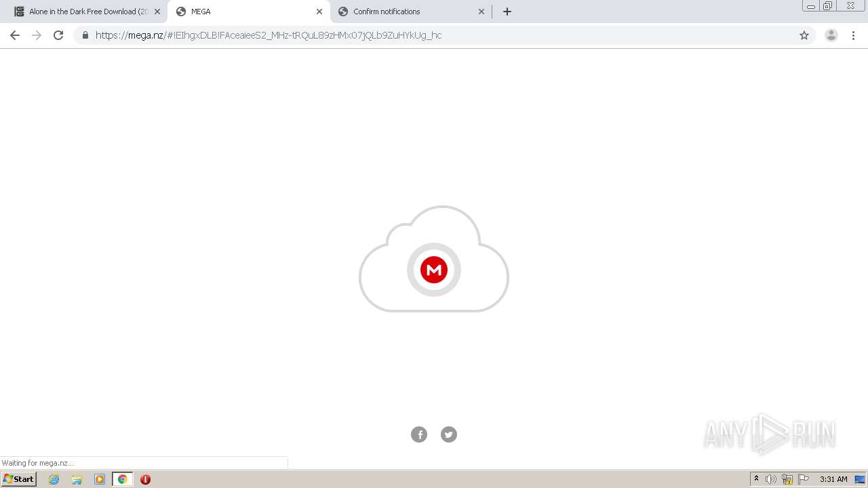
Task: Click the mega.nz address bar URL
Action: tap(269, 35)
